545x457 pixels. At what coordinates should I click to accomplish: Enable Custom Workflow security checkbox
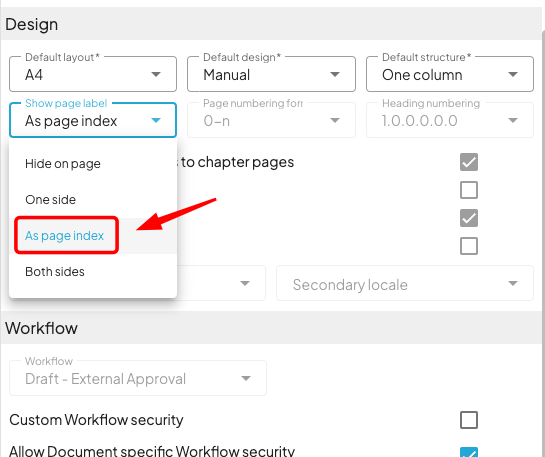click(469, 420)
